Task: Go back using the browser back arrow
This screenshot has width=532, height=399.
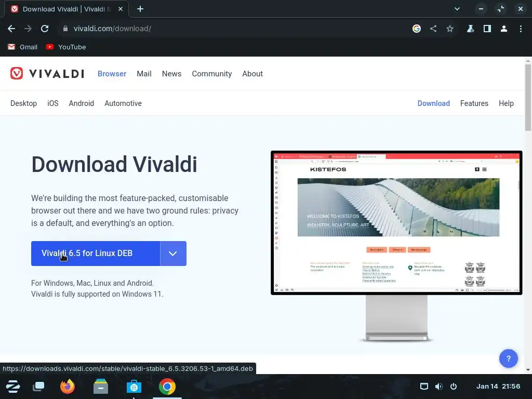Action: coord(11,29)
